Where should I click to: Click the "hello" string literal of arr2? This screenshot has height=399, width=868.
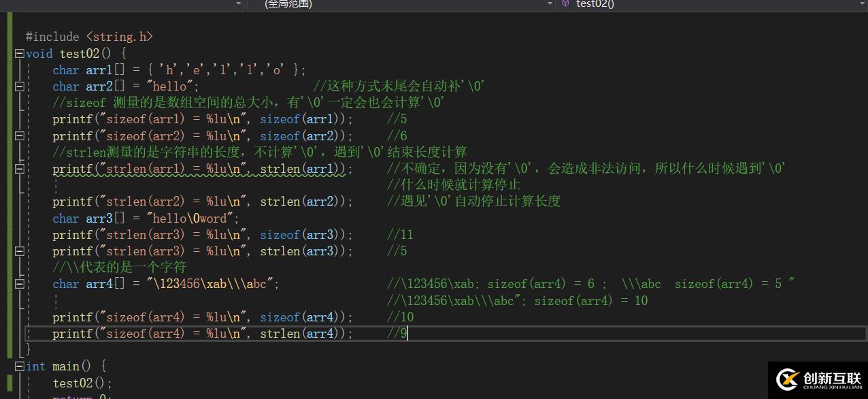(170, 86)
